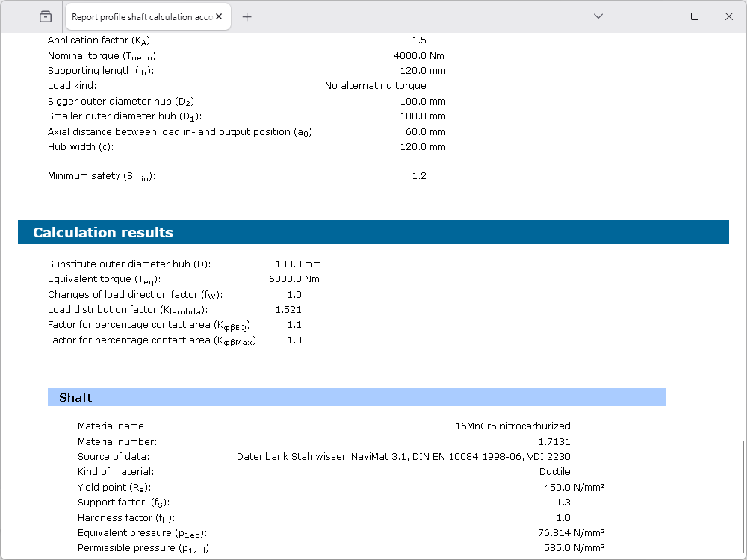This screenshot has width=747, height=560.
Task: Minimize the browser window
Action: [x=660, y=16]
